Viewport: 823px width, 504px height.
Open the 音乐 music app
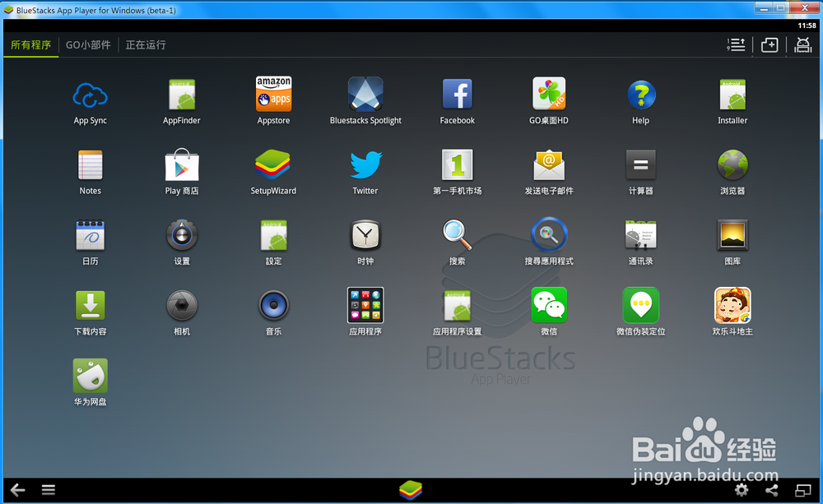pos(273,306)
